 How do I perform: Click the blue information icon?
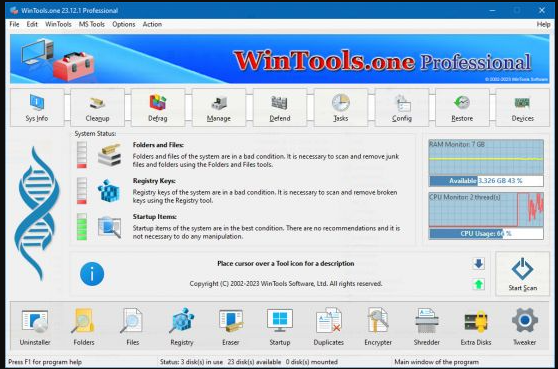point(92,274)
